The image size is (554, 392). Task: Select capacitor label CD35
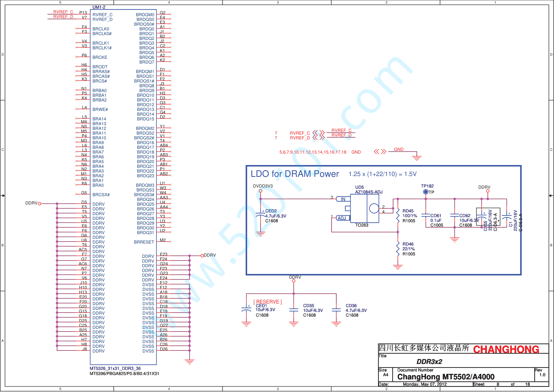point(309,306)
